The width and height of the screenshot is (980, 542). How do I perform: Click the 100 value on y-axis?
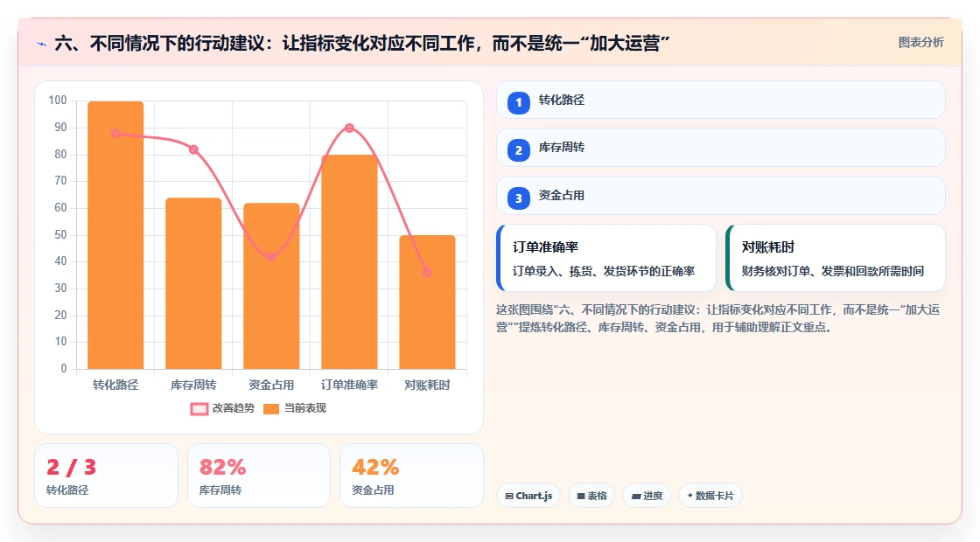click(x=58, y=101)
